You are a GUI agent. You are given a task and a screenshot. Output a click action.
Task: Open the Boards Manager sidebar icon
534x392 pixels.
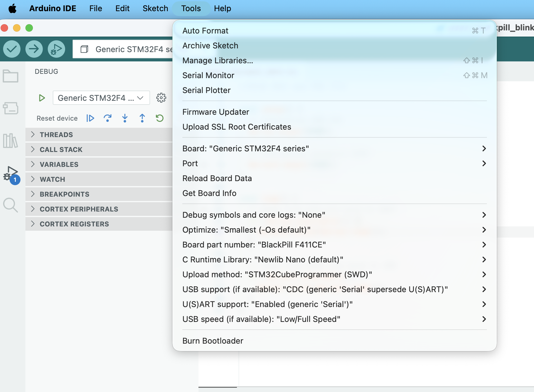tap(11, 108)
